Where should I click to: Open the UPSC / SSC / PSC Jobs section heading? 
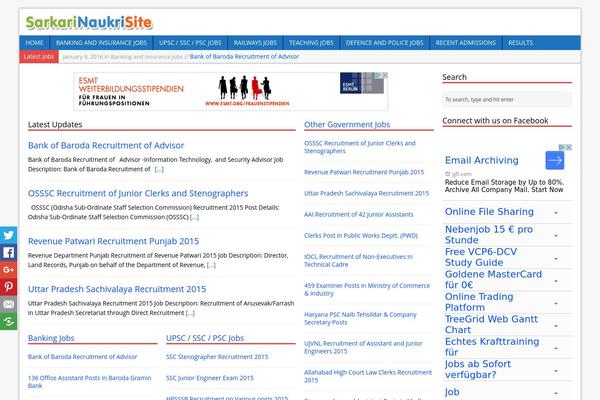205,338
